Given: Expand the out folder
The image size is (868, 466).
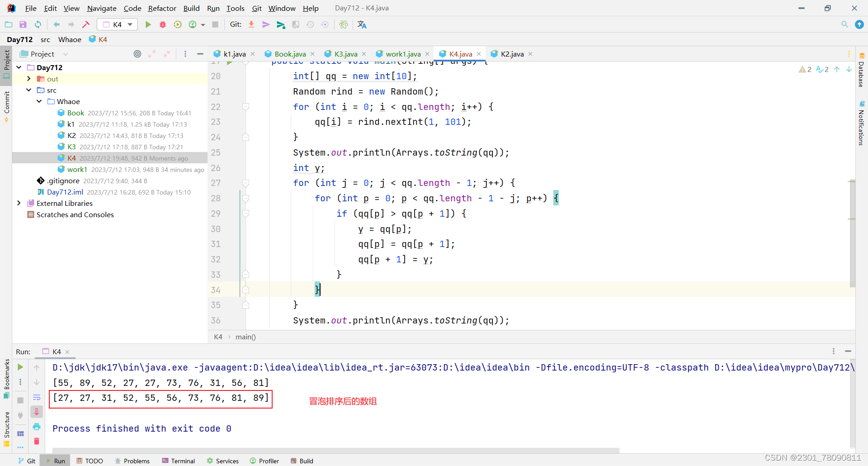Looking at the screenshot, I should tap(29, 79).
